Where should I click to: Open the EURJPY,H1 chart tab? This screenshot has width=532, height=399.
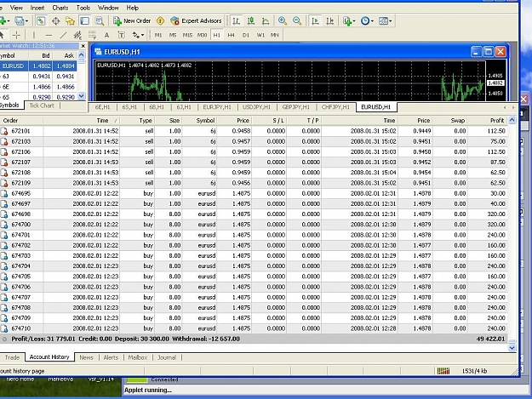(217, 107)
